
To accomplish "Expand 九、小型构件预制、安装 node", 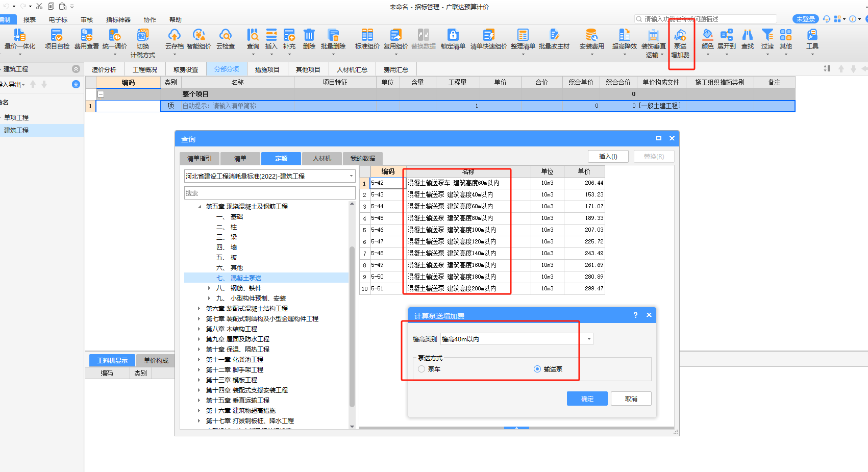I will coord(209,299).
